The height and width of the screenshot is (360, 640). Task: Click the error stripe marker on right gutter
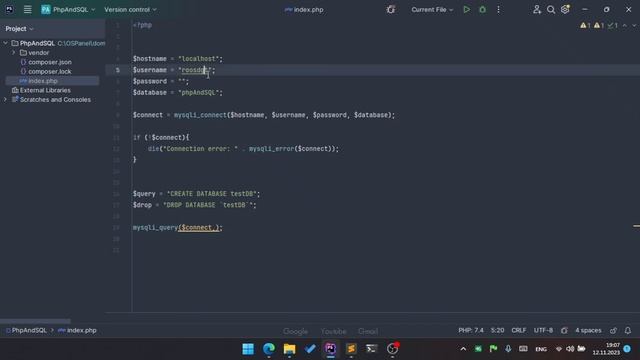636,226
